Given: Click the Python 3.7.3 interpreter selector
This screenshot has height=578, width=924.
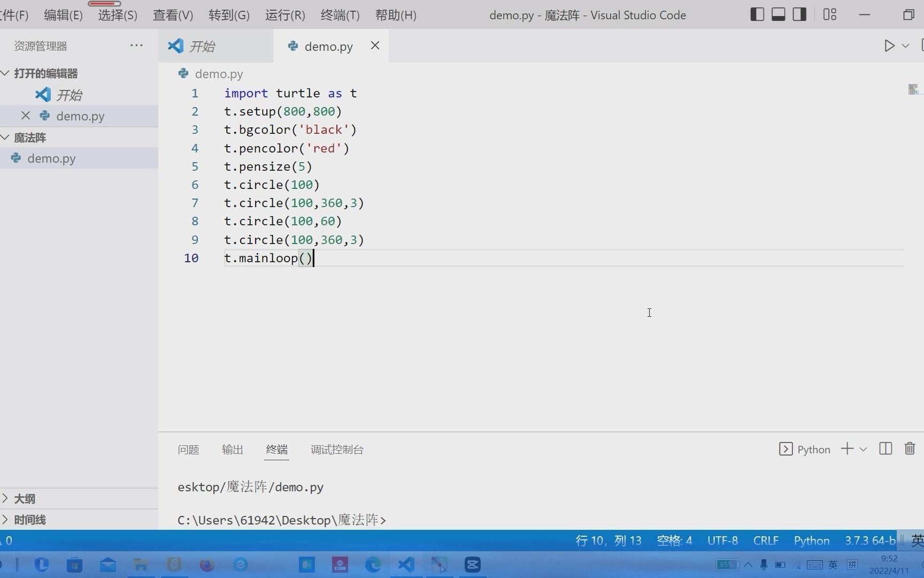Looking at the screenshot, I should (x=868, y=541).
